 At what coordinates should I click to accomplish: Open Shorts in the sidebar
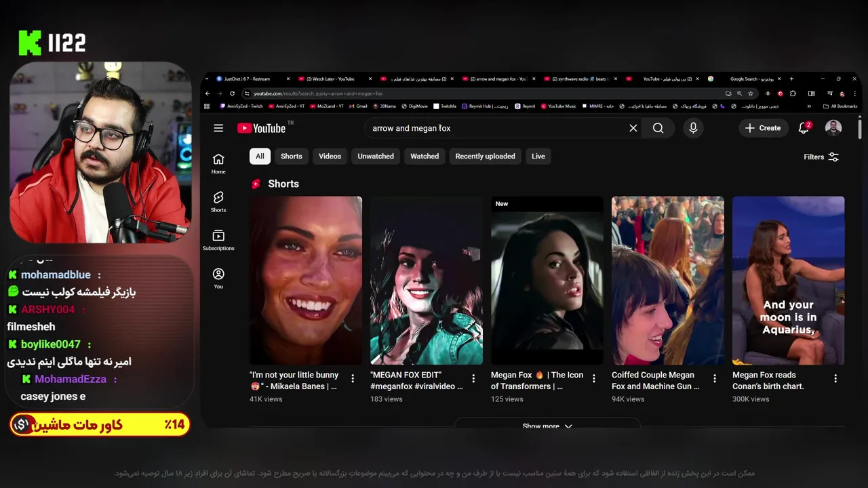tap(218, 201)
